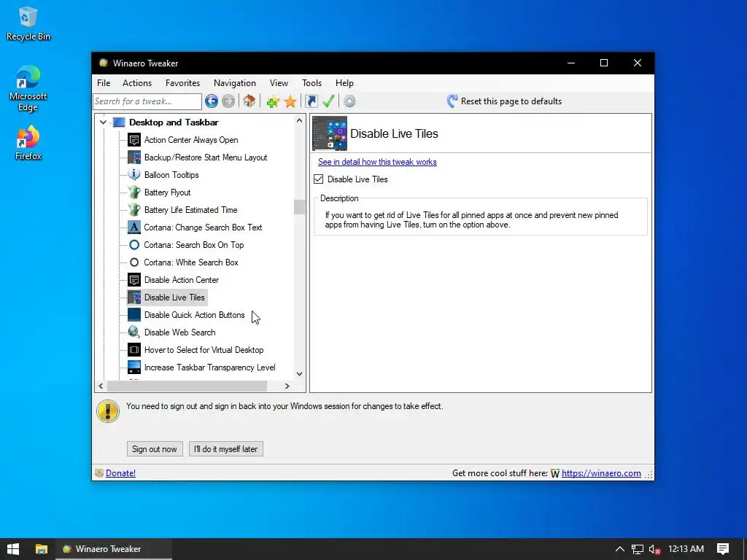This screenshot has width=747, height=560.
Task: Collapse the Desktop and Taskbar tree node
Action: [103, 122]
